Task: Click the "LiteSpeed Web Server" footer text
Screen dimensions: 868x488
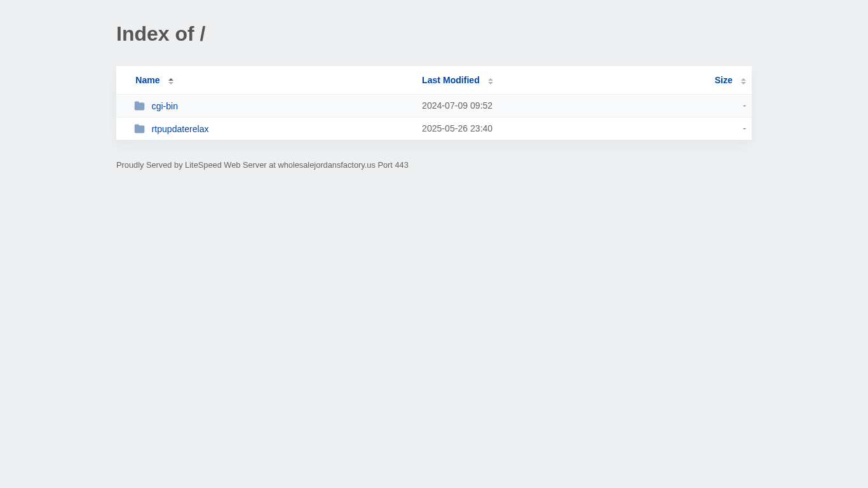Action: pyautogui.click(x=226, y=165)
